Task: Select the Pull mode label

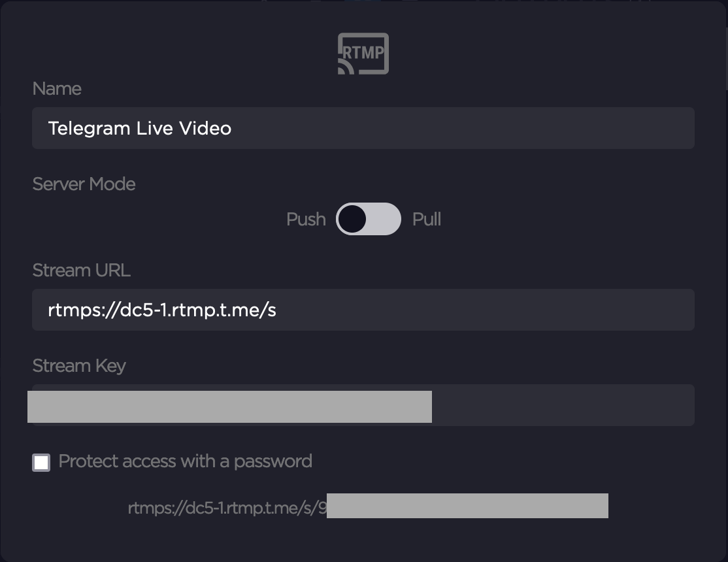Action: [x=427, y=220]
